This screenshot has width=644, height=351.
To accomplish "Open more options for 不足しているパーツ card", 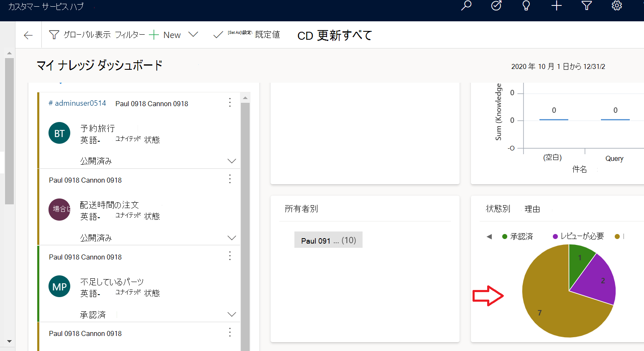I will [230, 256].
